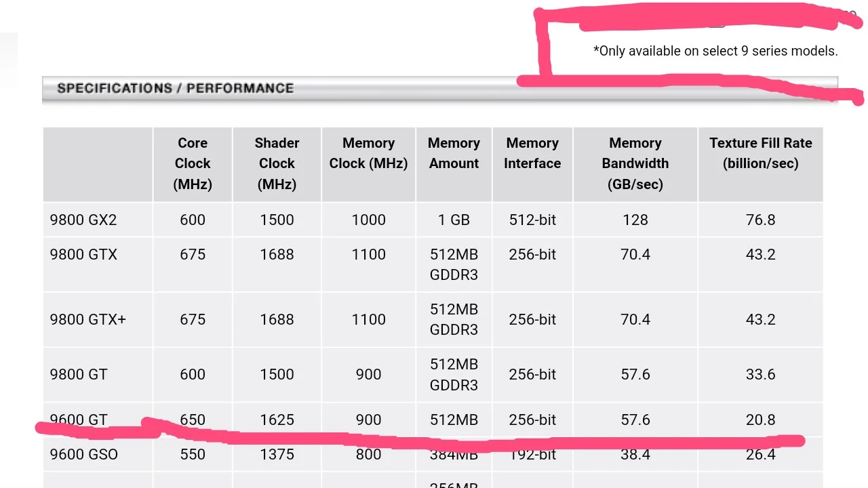Select the "Core Clock (MHz)" column header
This screenshot has height=488, width=868.
[193, 163]
